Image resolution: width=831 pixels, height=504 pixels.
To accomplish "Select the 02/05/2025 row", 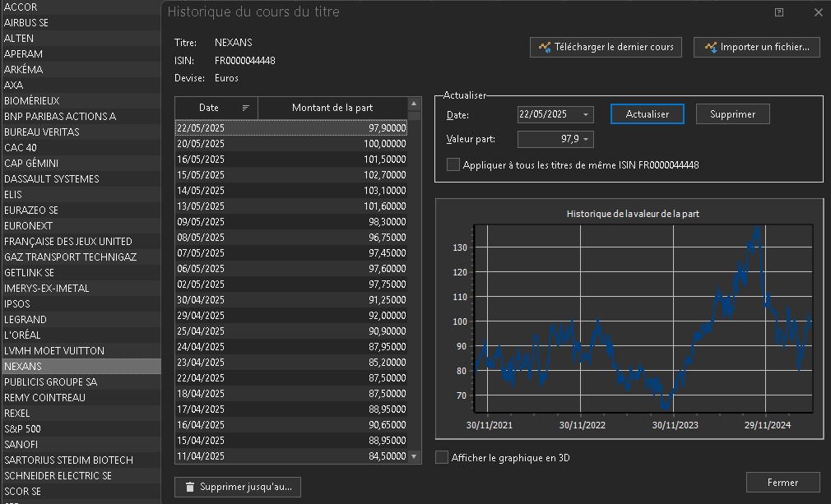I will (x=291, y=284).
